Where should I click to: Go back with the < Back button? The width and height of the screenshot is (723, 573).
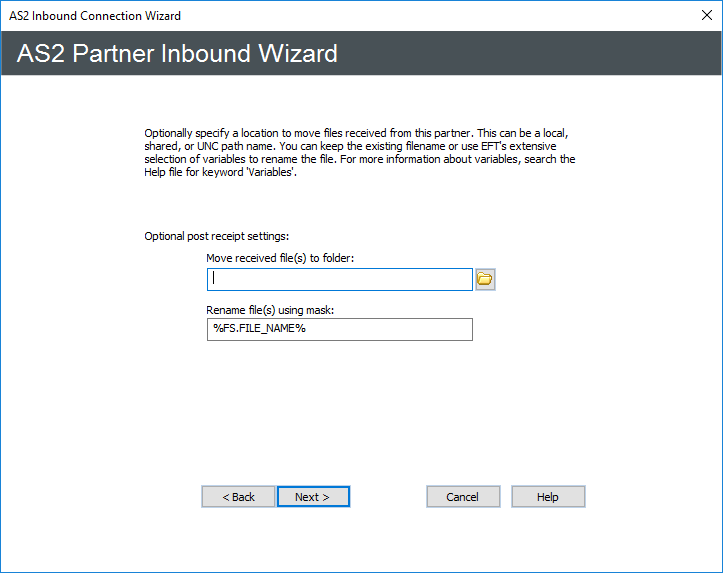pos(238,497)
